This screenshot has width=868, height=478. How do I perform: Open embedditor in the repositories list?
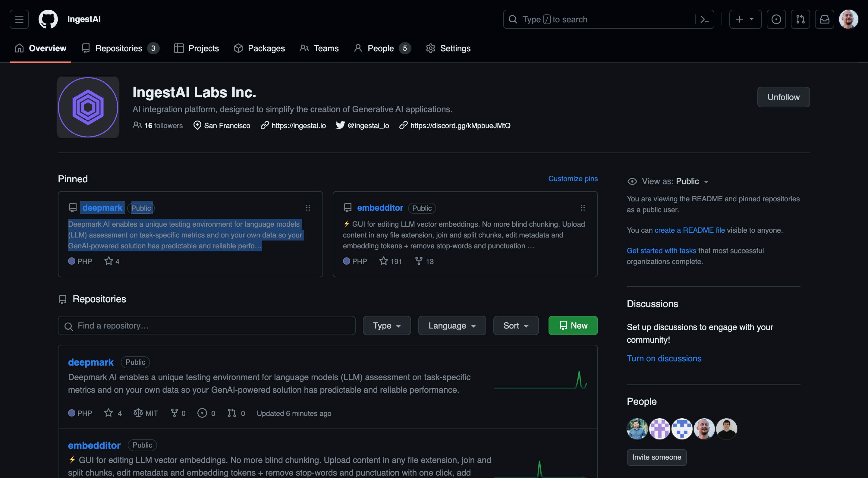(94, 445)
